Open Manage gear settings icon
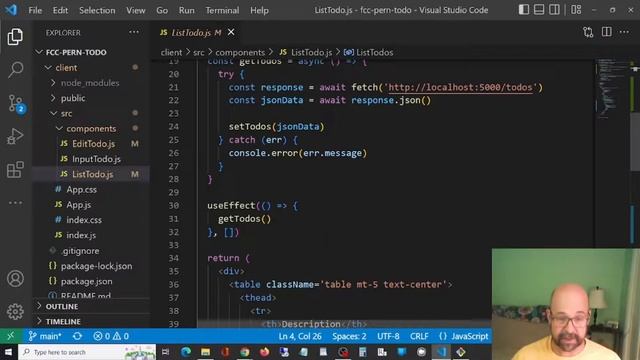This screenshot has width=640, height=360. click(x=15, y=311)
